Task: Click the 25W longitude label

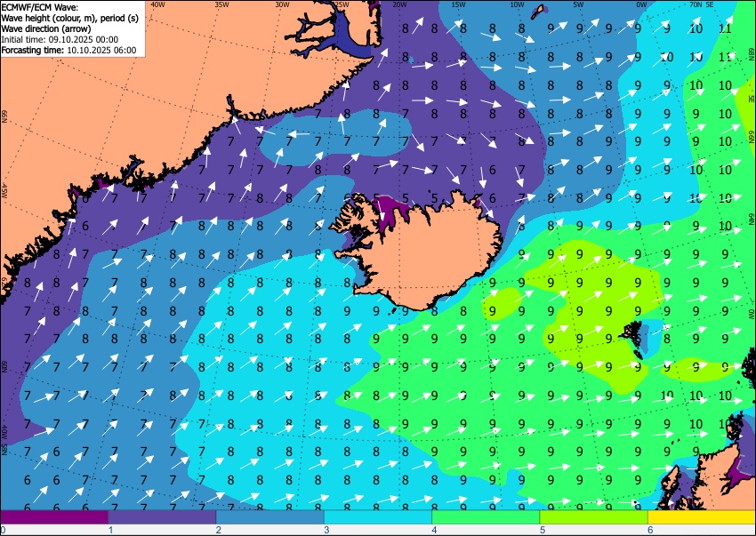Action: pos(342,4)
